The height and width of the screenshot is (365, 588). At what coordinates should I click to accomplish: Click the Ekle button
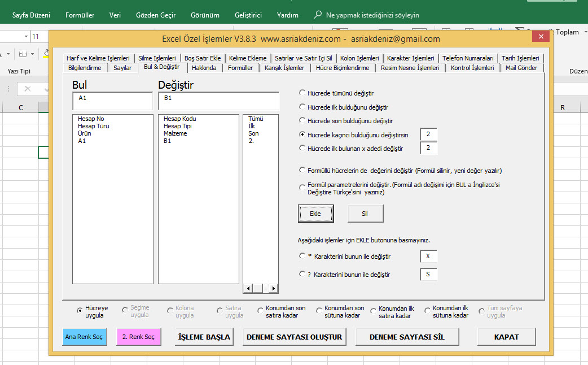[316, 214]
